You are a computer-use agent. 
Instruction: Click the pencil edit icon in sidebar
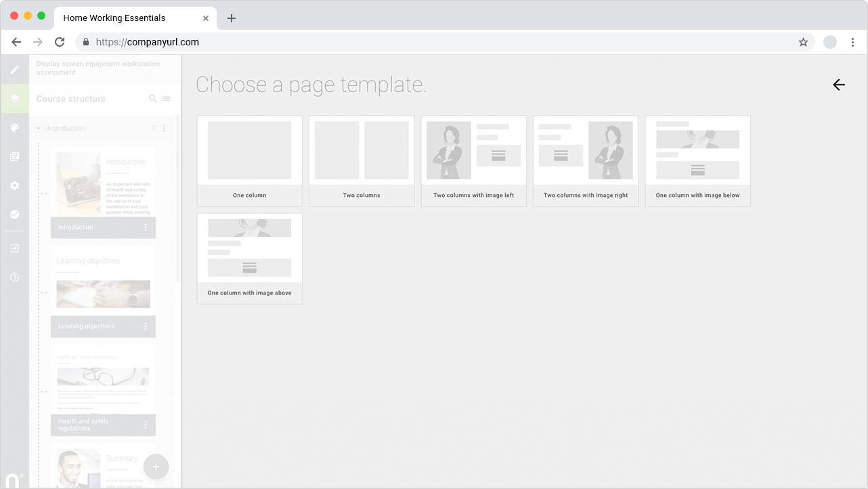[14, 70]
